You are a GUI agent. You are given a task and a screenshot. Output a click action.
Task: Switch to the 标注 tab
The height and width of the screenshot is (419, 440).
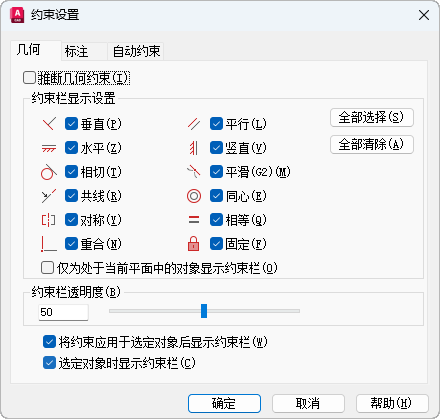[76, 52]
